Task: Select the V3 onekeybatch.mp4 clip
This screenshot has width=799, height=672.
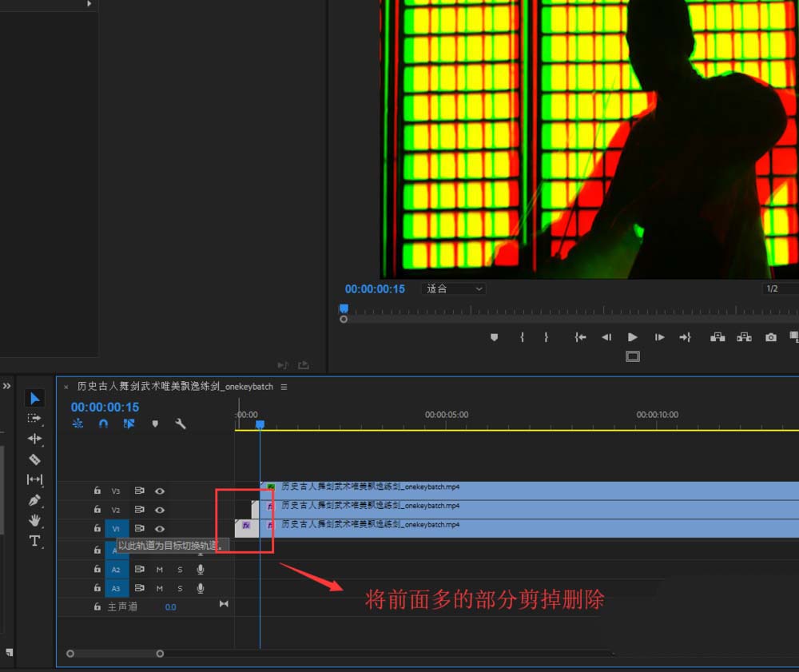Action: click(530, 491)
